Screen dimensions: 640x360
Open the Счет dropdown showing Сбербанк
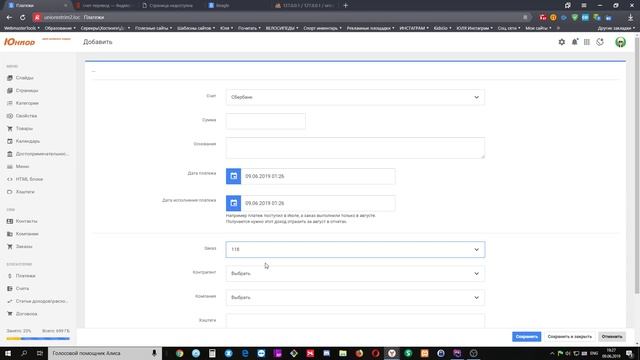pos(355,98)
